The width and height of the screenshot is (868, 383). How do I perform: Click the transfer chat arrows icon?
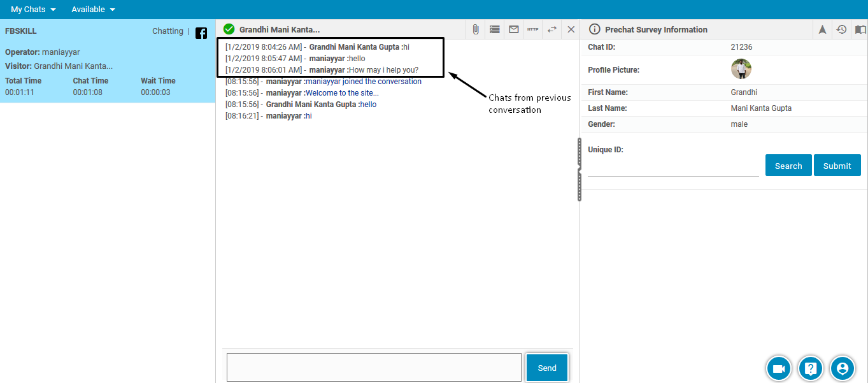pos(551,29)
